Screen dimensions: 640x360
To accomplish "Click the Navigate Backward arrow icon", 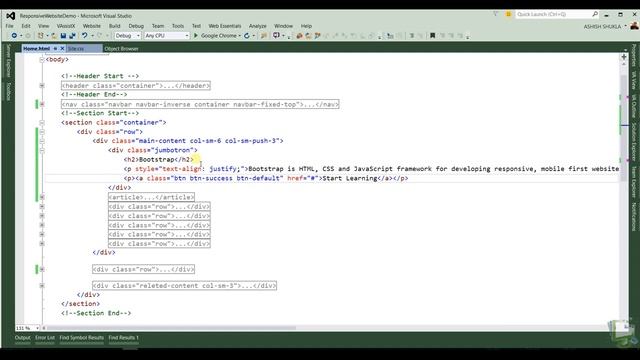I will point(14,36).
